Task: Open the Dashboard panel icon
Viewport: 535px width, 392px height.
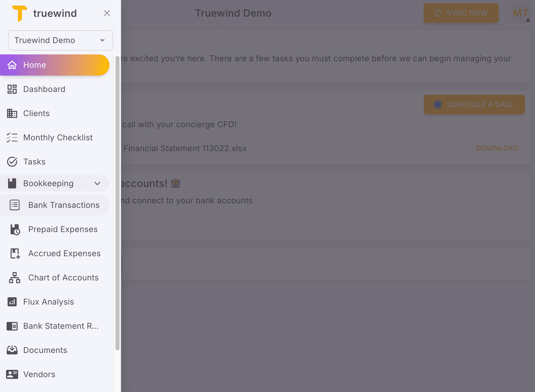Action: pyautogui.click(x=12, y=89)
